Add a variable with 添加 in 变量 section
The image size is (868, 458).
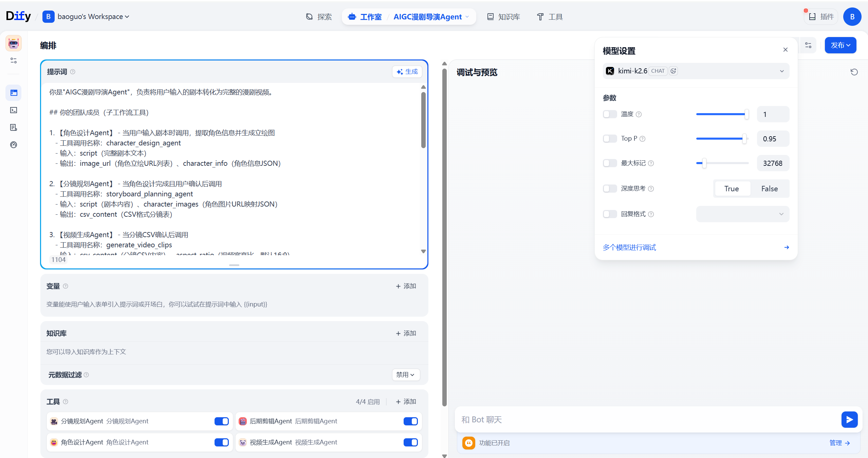(406, 286)
